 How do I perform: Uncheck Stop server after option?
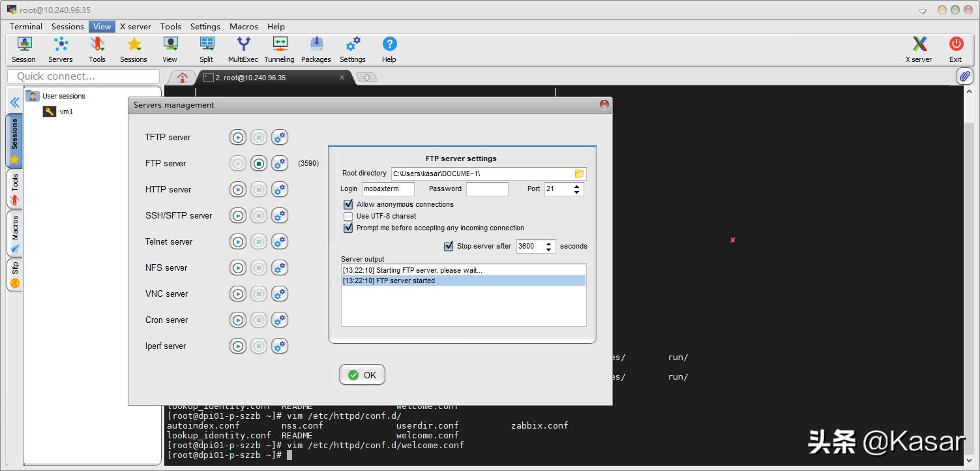[x=449, y=247]
